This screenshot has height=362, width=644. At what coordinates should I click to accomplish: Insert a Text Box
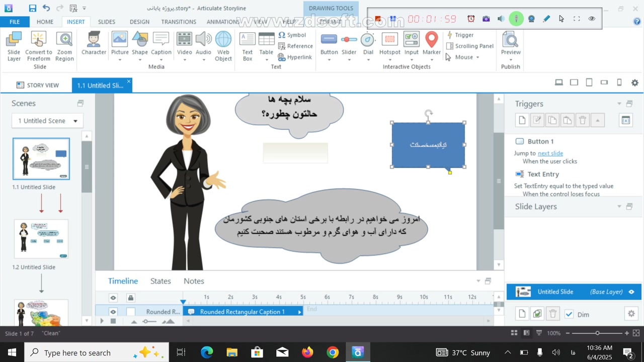pyautogui.click(x=247, y=46)
